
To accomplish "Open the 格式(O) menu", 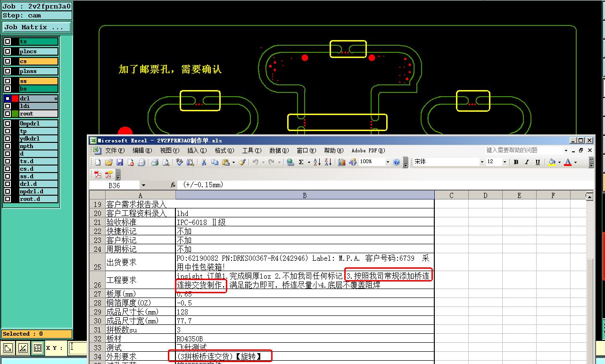I will coord(224,150).
